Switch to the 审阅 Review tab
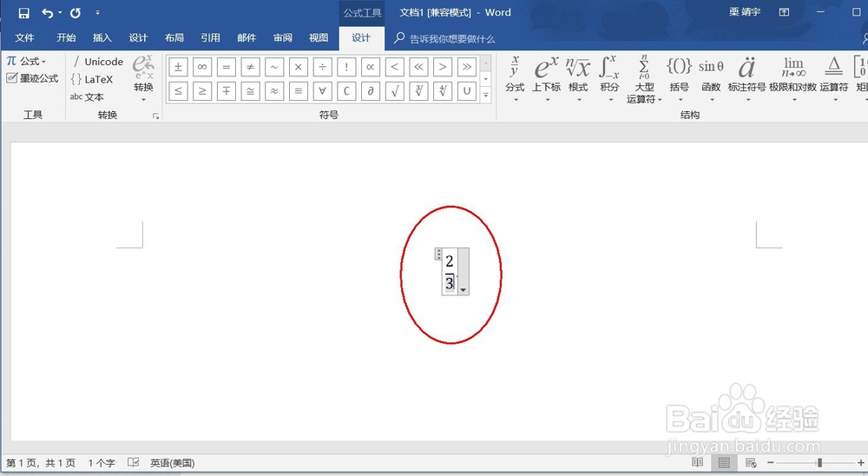This screenshot has height=476, width=868. 282,37
